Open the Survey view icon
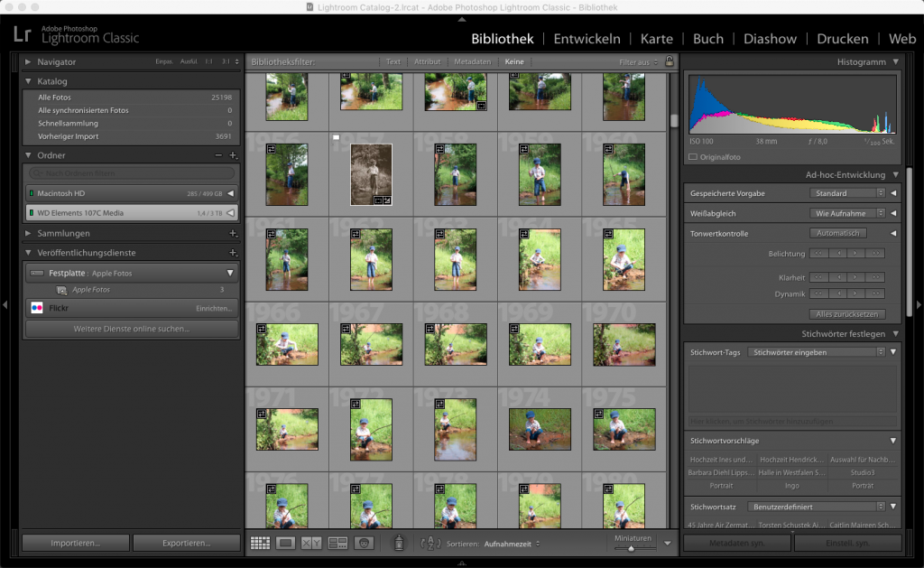The width and height of the screenshot is (924, 568). coord(338,543)
